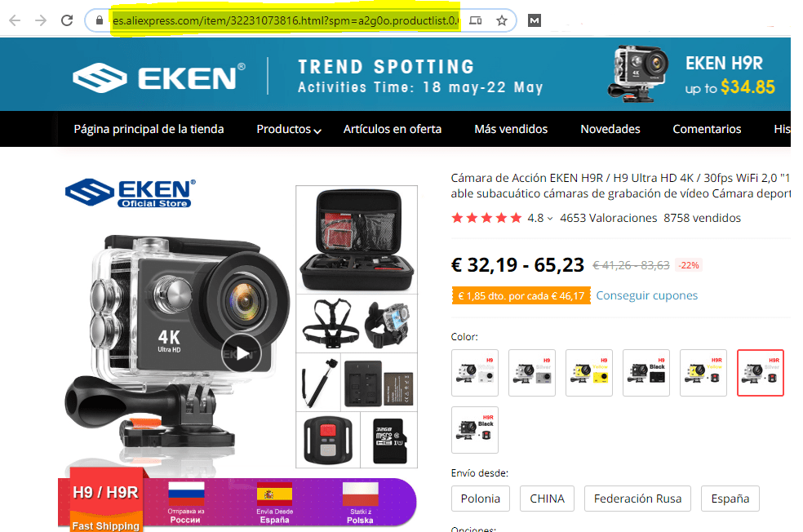Click the EKEN logo in banner
803x532 pixels.
tap(159, 78)
